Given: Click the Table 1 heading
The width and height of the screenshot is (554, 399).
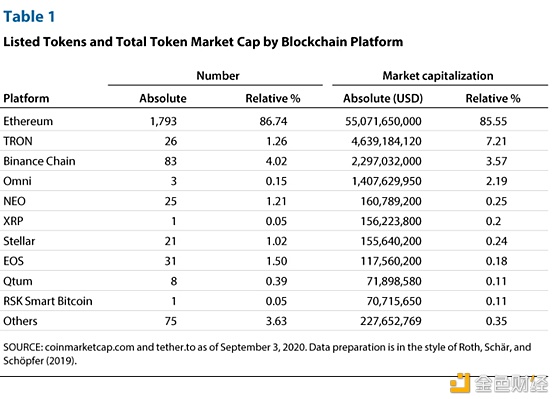Looking at the screenshot, I should [29, 17].
